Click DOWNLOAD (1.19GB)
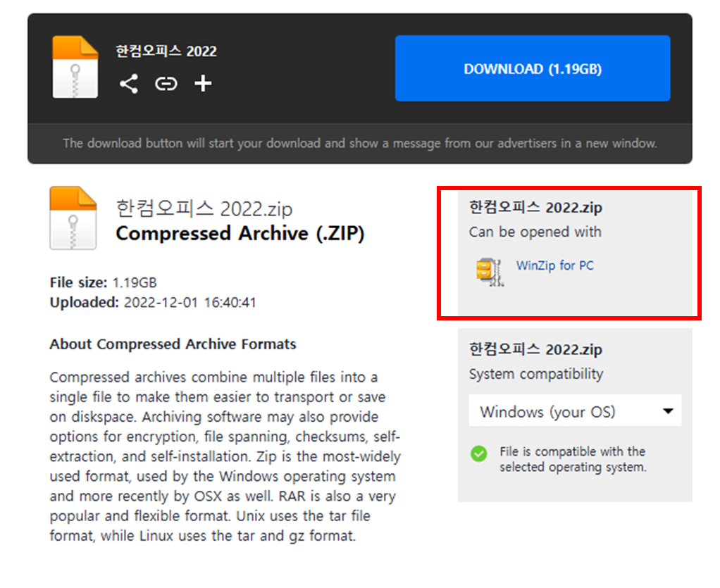 click(x=532, y=68)
